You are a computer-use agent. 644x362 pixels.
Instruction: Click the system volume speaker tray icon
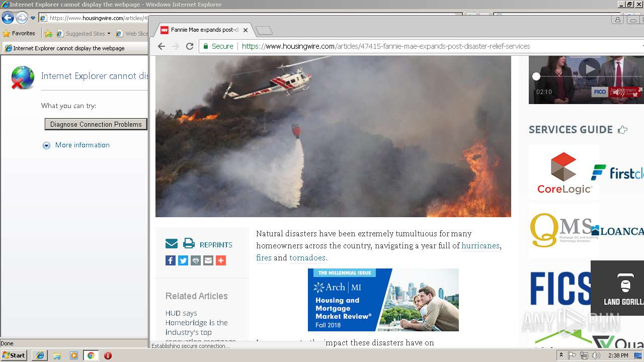596,355
